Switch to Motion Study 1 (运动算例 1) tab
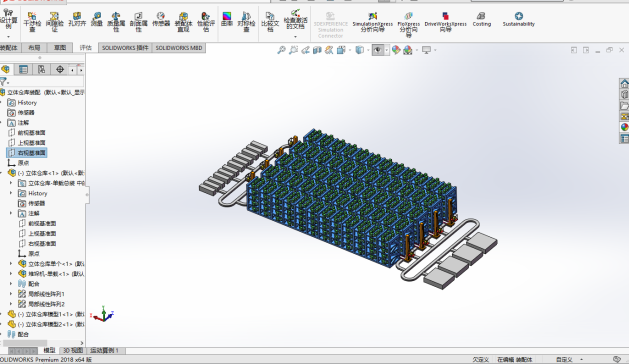 click(105, 350)
